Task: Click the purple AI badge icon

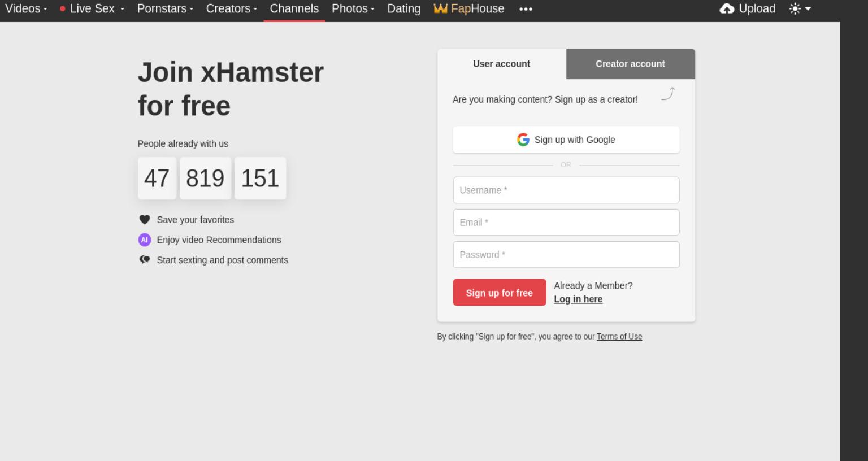Action: coord(145,240)
